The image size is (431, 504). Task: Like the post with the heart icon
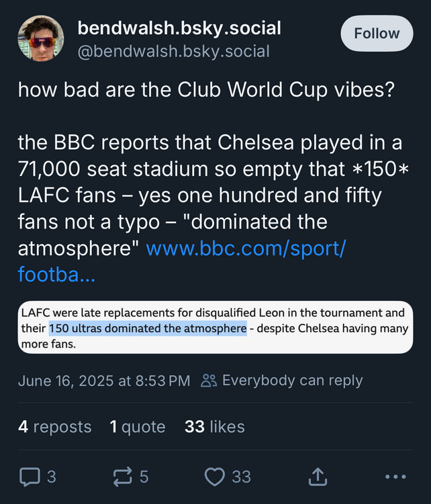(214, 477)
